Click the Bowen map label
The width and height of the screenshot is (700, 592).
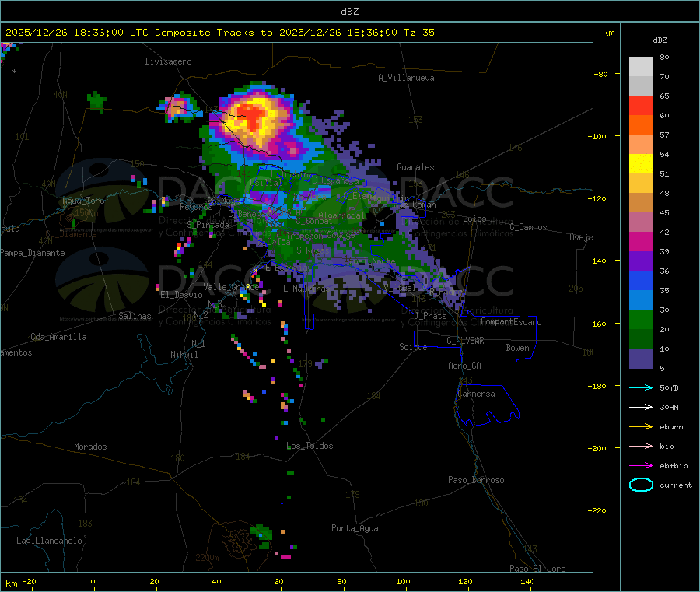(517, 348)
